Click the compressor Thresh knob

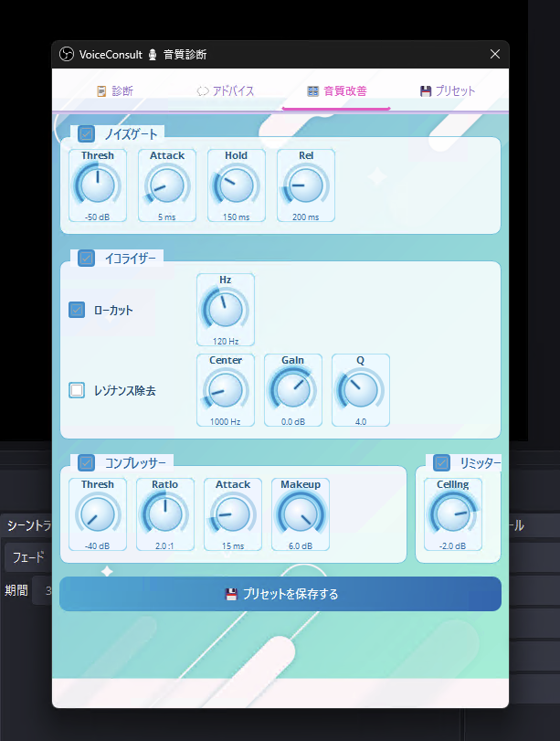click(98, 514)
